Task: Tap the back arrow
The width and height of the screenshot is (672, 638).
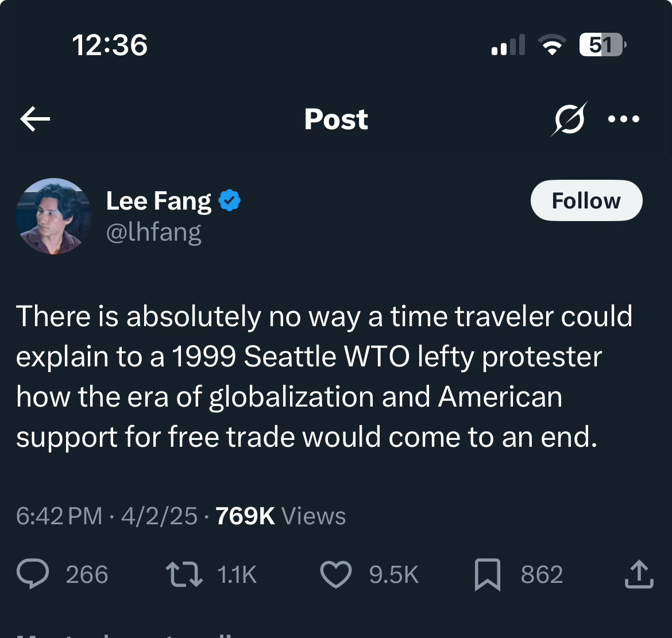Action: pos(36,119)
